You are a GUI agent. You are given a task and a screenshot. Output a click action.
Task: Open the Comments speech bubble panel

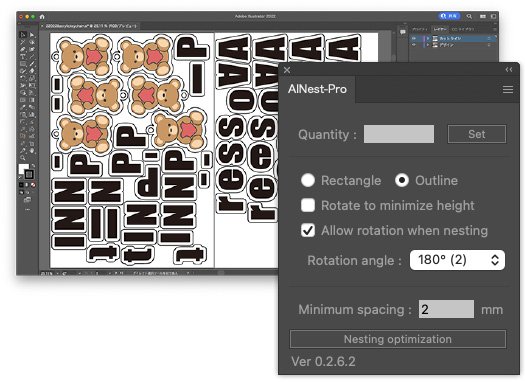tap(402, 32)
